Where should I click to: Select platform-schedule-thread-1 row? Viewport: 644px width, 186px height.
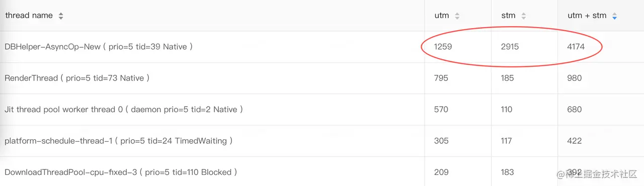322,141
